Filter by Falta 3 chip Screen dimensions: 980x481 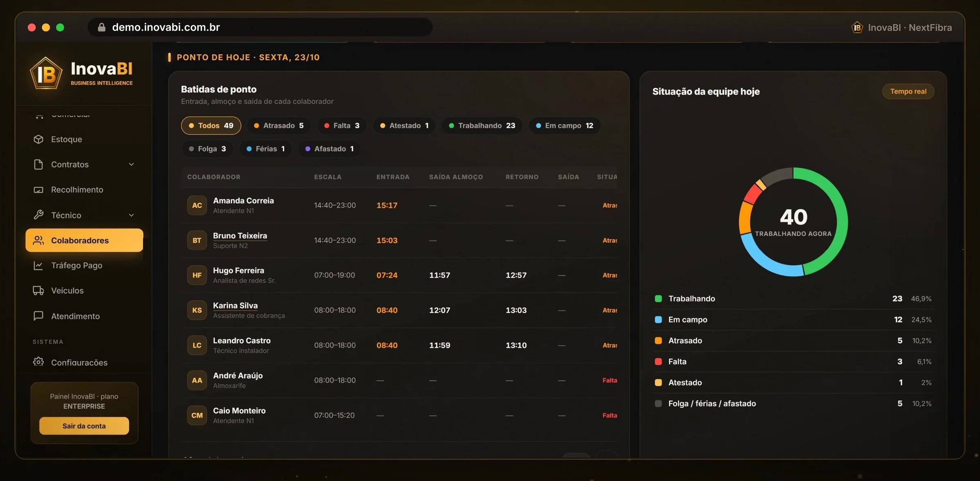point(341,125)
